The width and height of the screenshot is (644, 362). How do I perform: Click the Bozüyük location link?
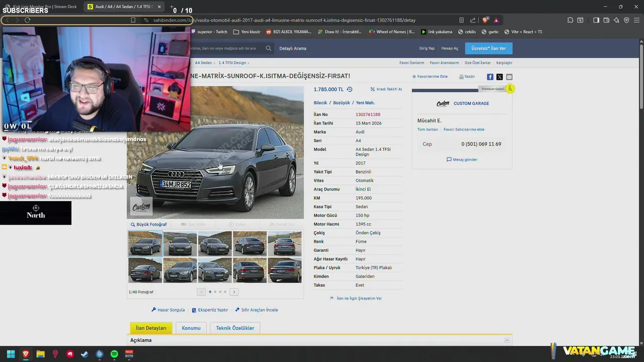341,103
